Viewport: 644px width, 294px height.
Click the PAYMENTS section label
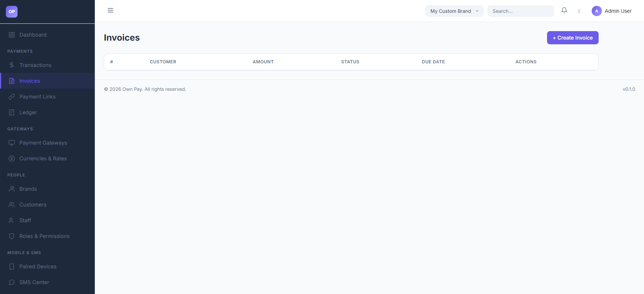(20, 51)
